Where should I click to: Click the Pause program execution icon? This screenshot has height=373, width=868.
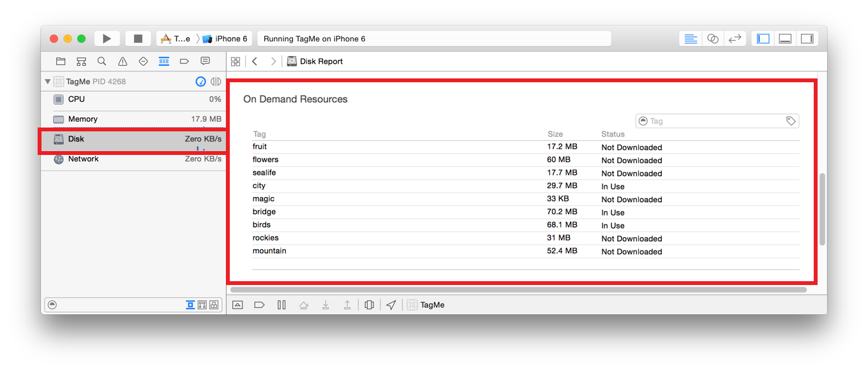pos(281,305)
